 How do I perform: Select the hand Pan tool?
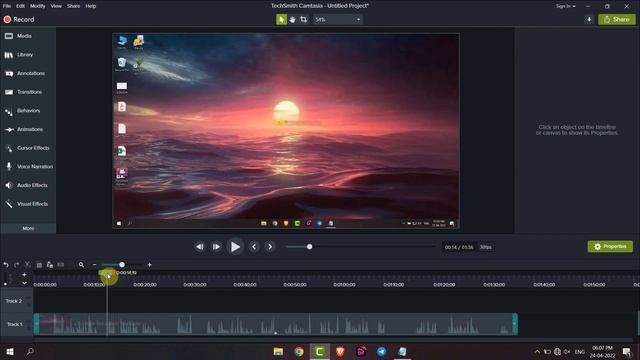coord(292,19)
